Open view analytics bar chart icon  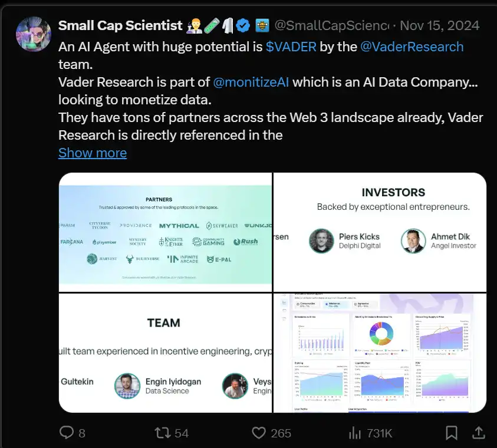[355, 433]
